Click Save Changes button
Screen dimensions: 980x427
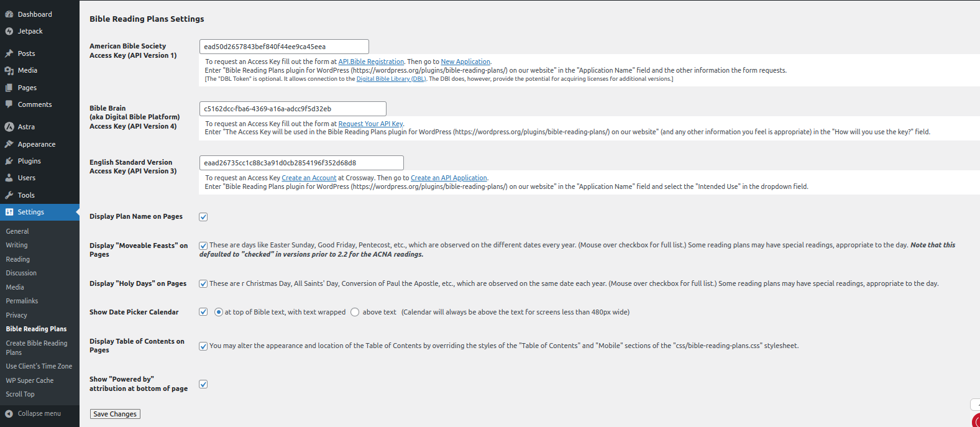115,414
